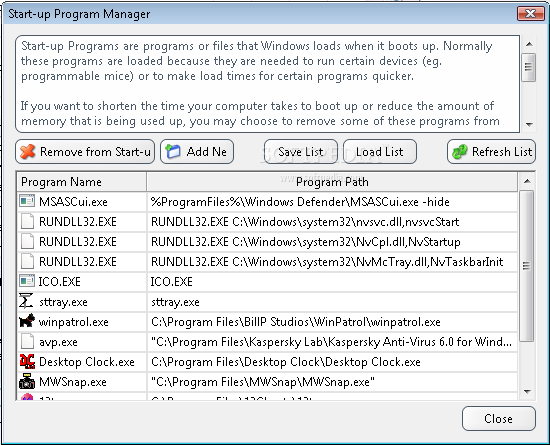Viewport: 550px width, 445px height.
Task: Select the avp.exe name cell
Action: coord(81,342)
